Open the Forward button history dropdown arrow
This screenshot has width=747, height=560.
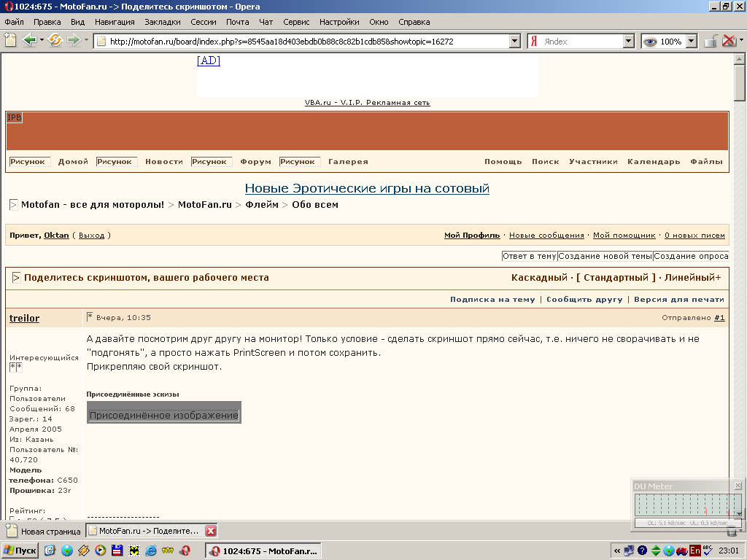86,40
